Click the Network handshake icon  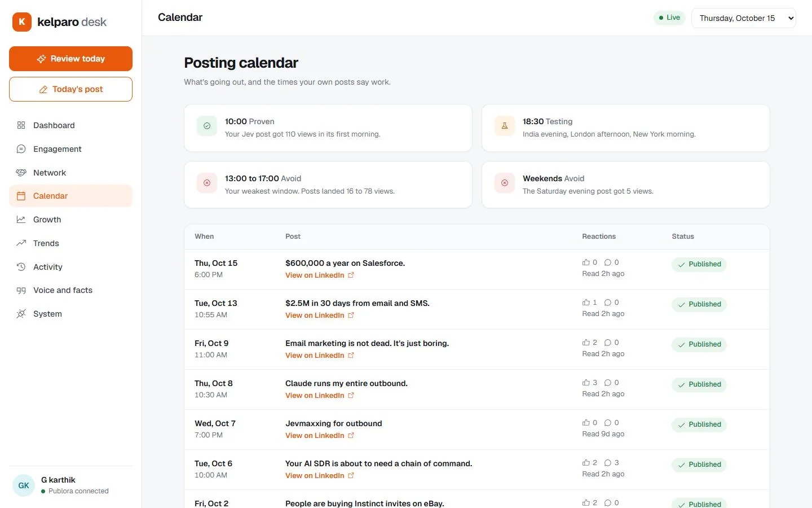(21, 173)
